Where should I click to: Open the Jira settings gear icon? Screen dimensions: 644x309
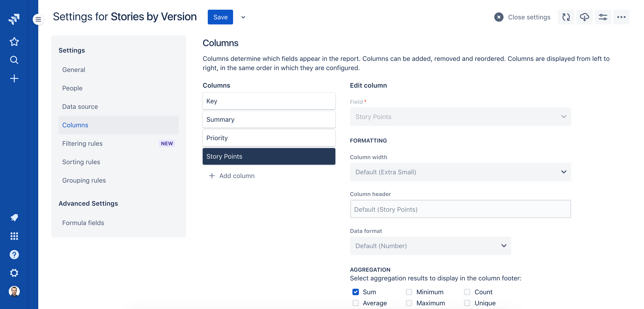pos(14,273)
